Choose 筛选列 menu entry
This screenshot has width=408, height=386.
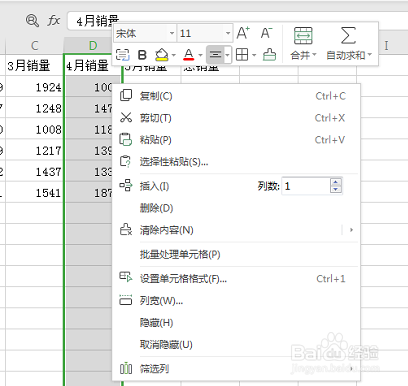pos(236,369)
